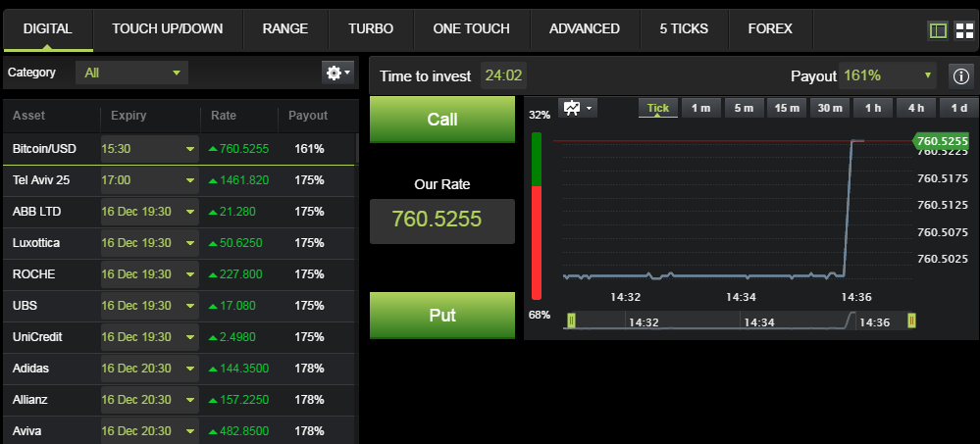Image resolution: width=980 pixels, height=444 pixels.
Task: Sort by the Payout column header
Action: (307, 116)
